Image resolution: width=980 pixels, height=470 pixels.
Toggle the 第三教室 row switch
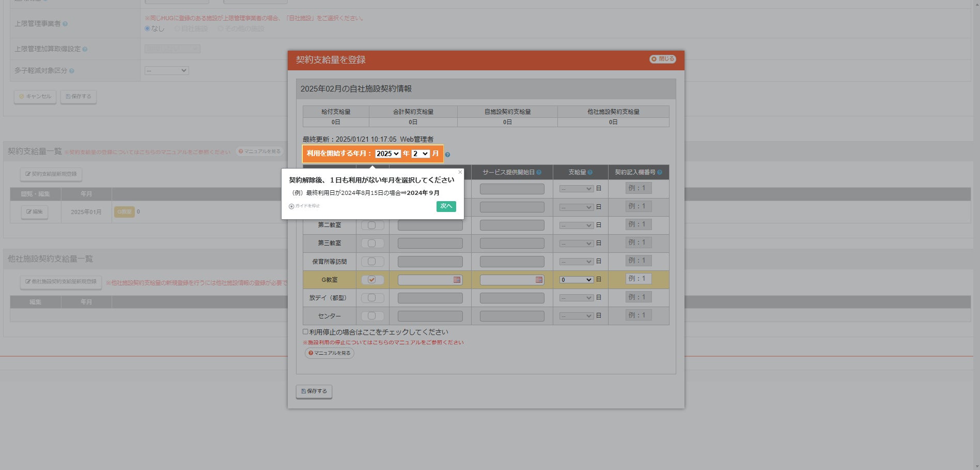click(372, 244)
